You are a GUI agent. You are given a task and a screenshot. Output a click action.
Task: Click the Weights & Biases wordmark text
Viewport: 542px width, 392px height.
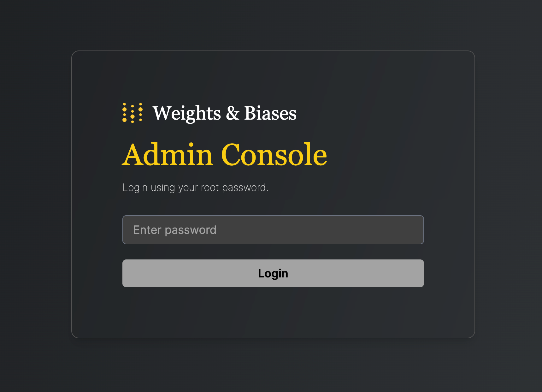click(225, 114)
